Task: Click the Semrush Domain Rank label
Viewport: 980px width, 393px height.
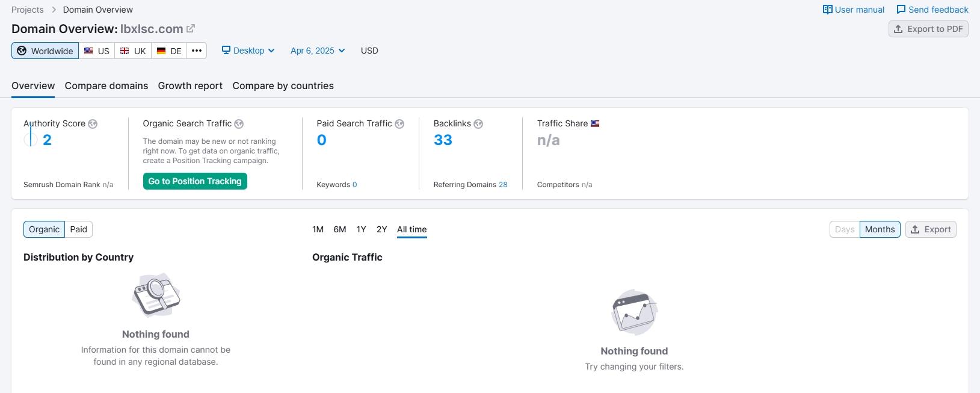Action: 62,185
